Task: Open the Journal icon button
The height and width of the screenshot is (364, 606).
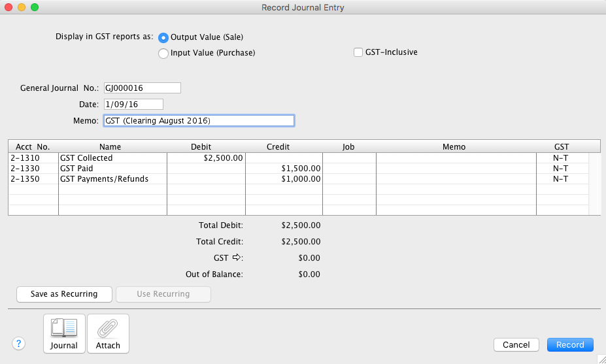Action: (x=64, y=333)
